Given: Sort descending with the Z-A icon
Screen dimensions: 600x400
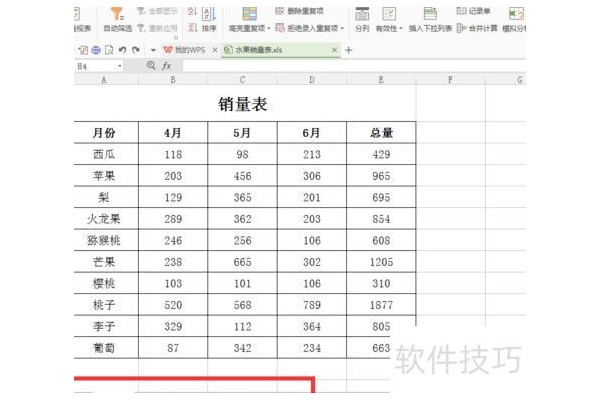Looking at the screenshot, I should pyautogui.click(x=192, y=28).
